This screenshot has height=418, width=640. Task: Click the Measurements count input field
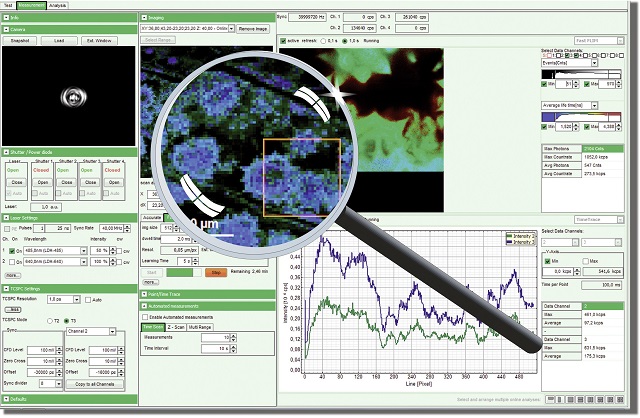click(x=216, y=338)
